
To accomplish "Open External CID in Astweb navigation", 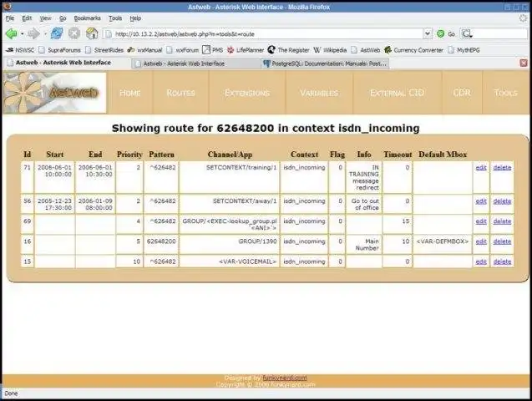I will click(397, 93).
